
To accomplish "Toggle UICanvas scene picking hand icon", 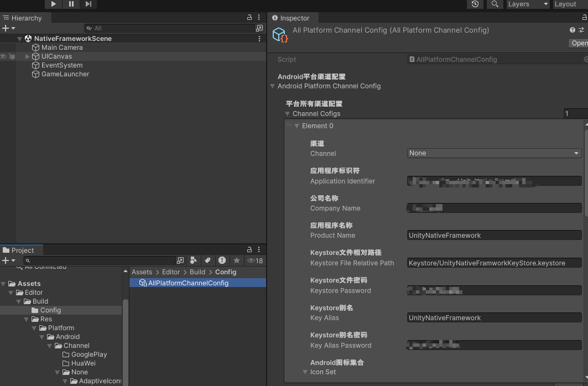I will [x=12, y=56].
